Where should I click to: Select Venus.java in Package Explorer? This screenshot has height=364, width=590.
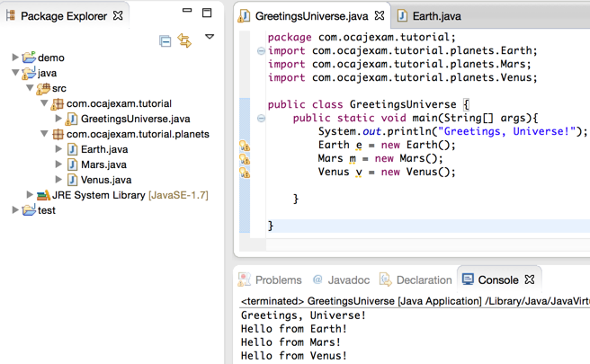106,180
